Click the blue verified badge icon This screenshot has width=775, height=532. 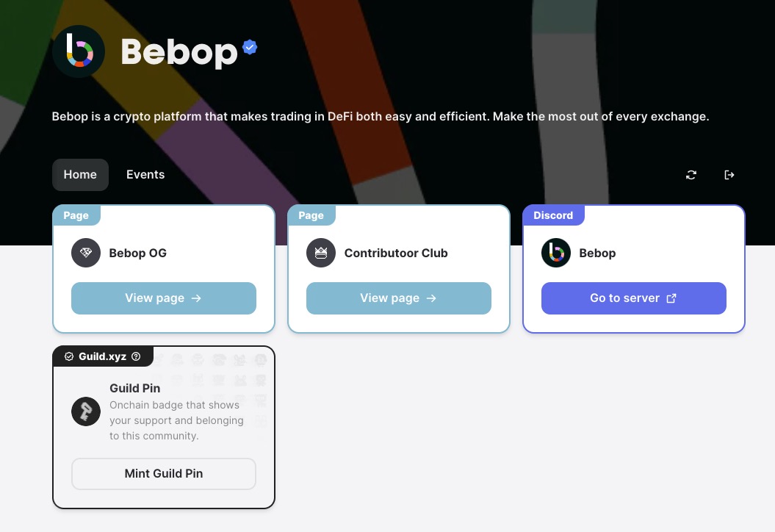point(250,48)
